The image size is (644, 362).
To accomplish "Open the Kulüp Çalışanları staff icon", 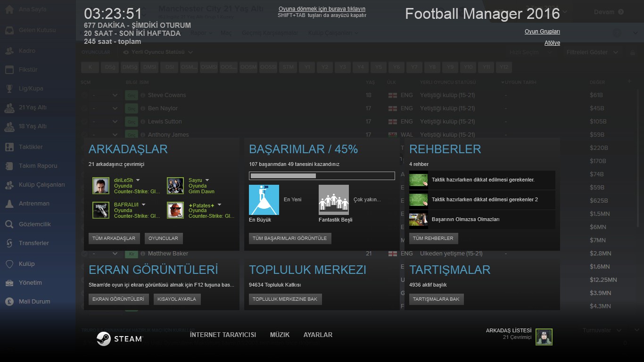I will [9, 185].
